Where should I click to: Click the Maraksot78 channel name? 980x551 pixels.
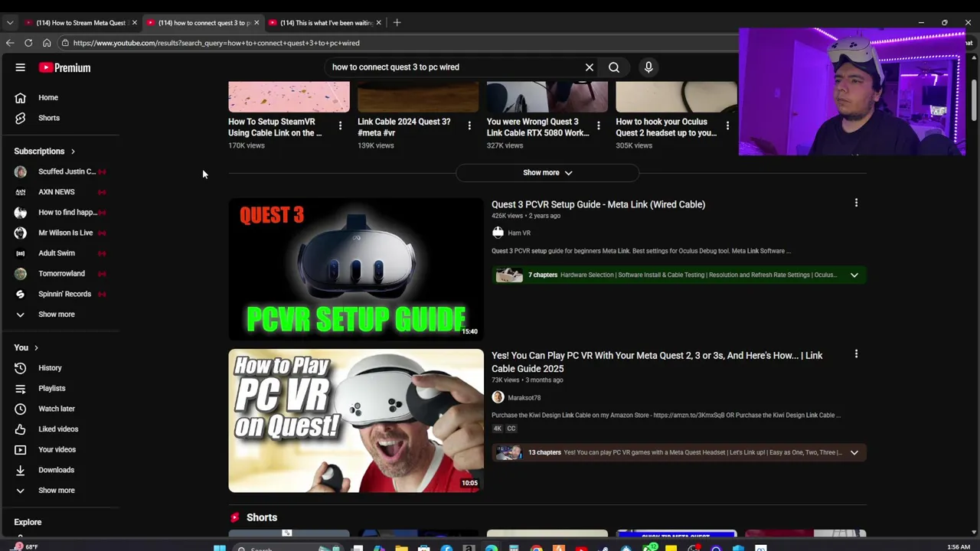click(524, 397)
